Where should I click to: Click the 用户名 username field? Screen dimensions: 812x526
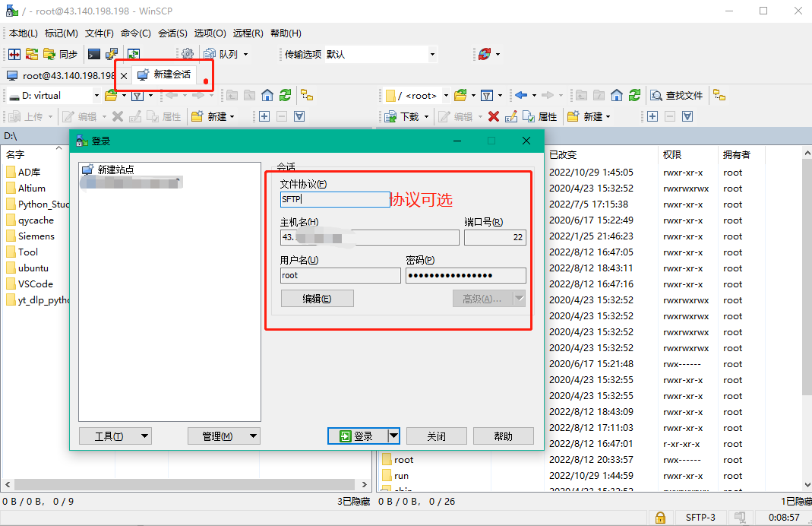[340, 276]
